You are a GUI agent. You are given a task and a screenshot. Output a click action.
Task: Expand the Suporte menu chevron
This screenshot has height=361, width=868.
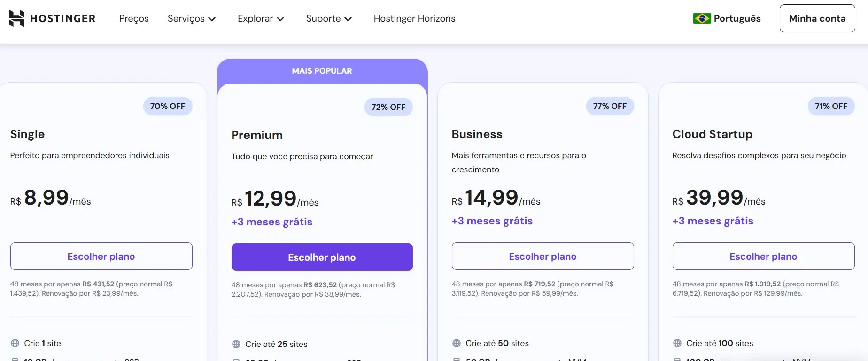[x=348, y=19]
